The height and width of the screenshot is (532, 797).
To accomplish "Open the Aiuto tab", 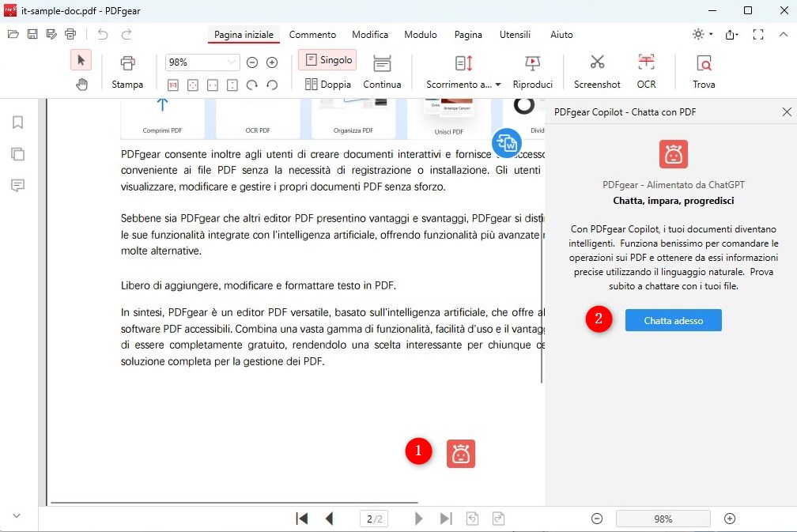I will pyautogui.click(x=561, y=35).
